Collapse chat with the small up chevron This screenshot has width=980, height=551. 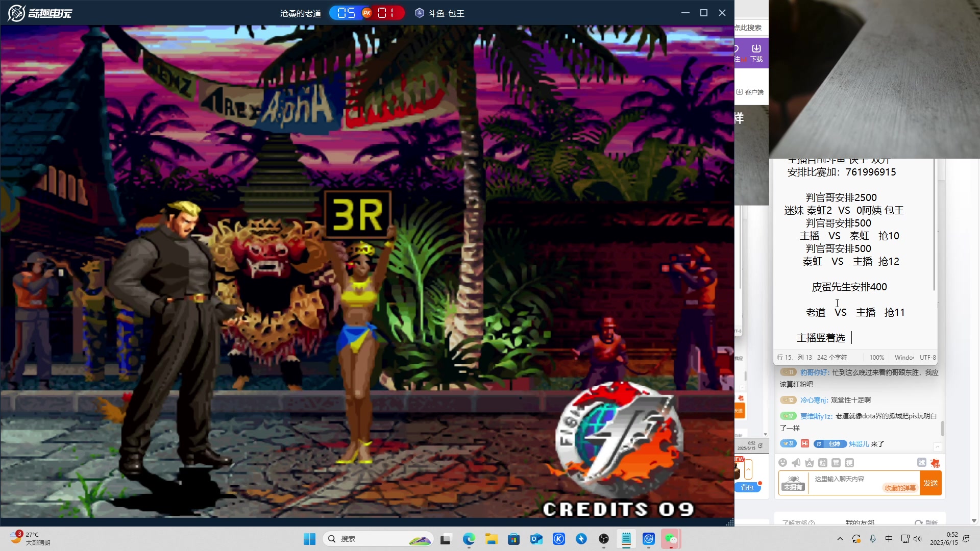(937, 447)
